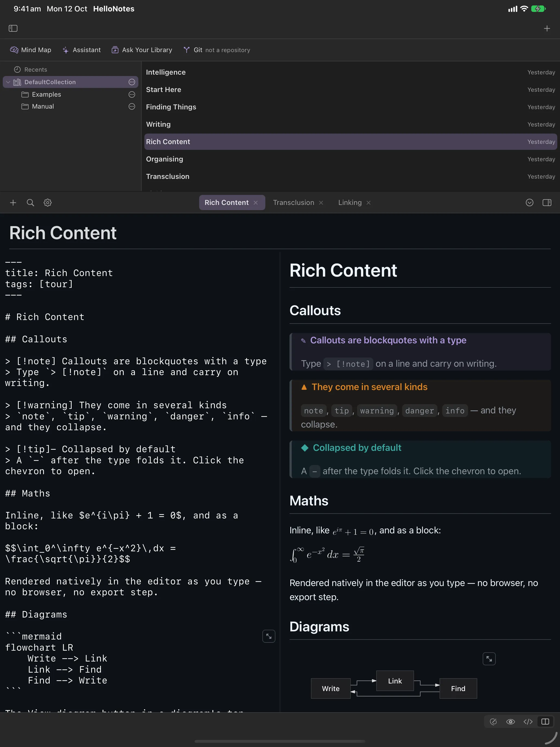Collapse the DefaultCollection chevron
The width and height of the screenshot is (560, 747).
pyautogui.click(x=8, y=82)
